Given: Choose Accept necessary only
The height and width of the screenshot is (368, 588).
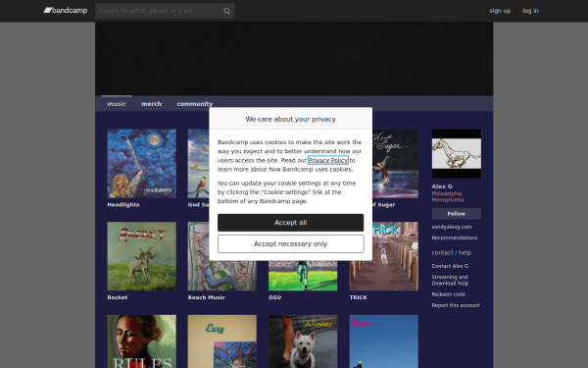Looking at the screenshot, I should (291, 244).
